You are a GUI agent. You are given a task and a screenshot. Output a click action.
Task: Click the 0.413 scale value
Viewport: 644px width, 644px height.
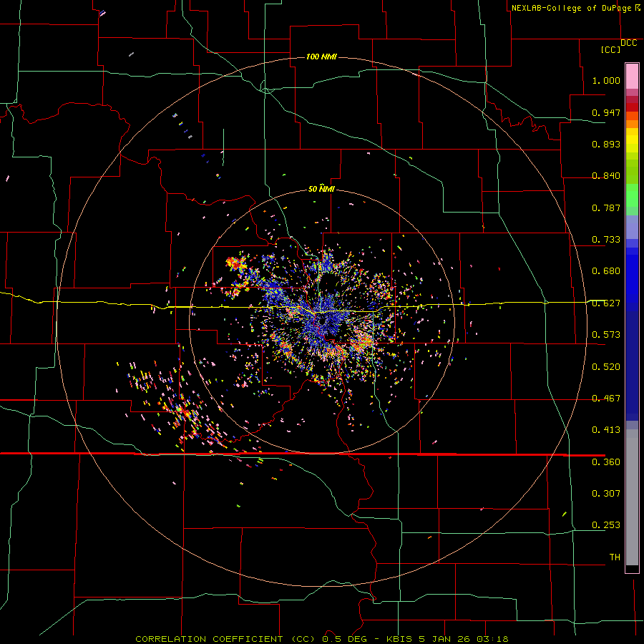[x=606, y=430]
